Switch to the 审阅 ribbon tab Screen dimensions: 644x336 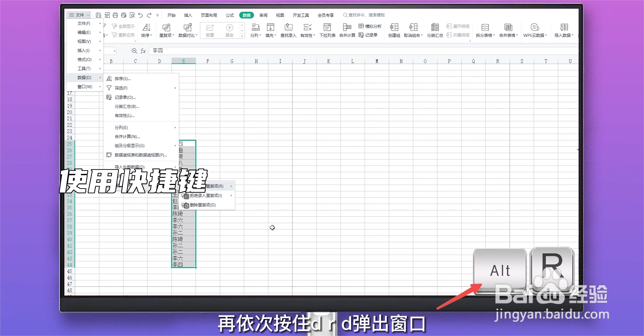263,15
